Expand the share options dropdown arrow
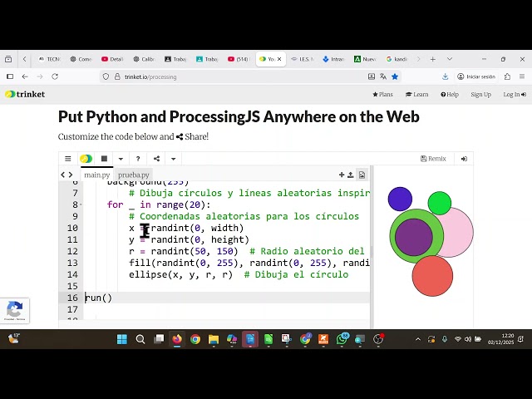Screen dimensions: 532x399 coord(174,159)
